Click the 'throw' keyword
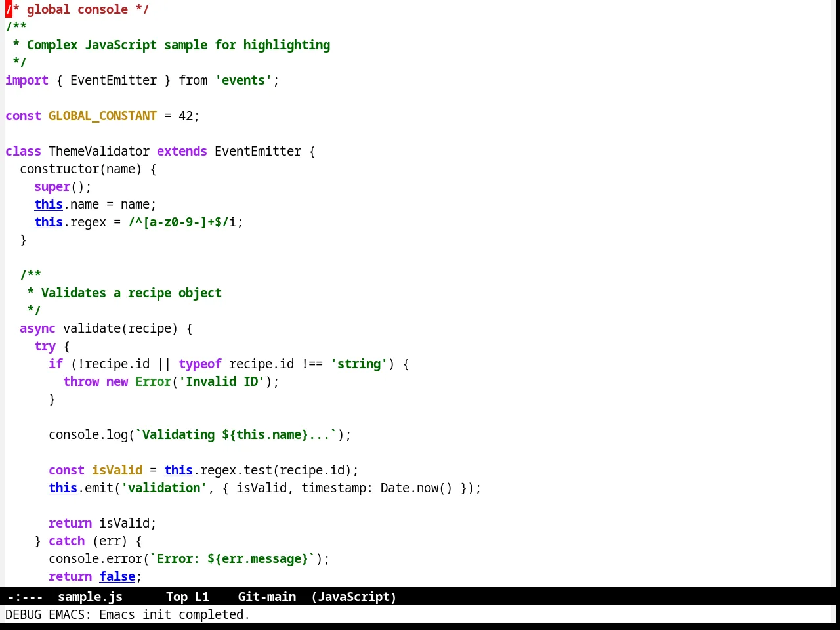 coord(81,381)
